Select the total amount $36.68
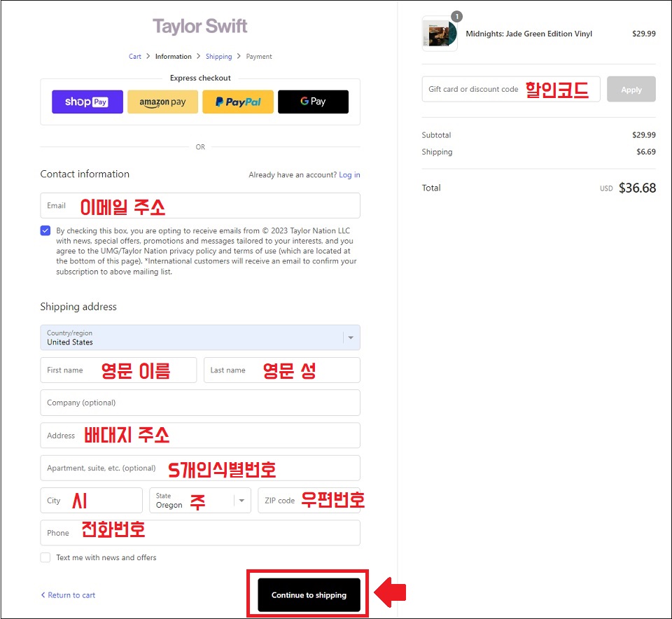This screenshot has height=619, width=672. 637,188
